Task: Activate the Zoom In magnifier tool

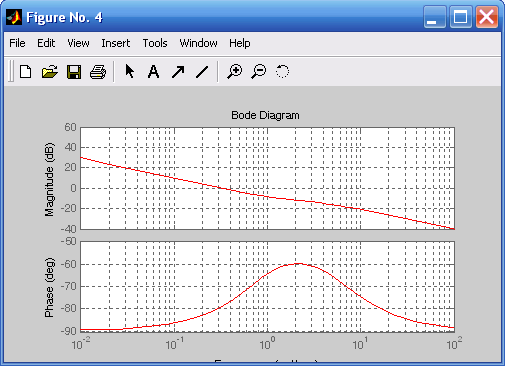Action: 235,72
